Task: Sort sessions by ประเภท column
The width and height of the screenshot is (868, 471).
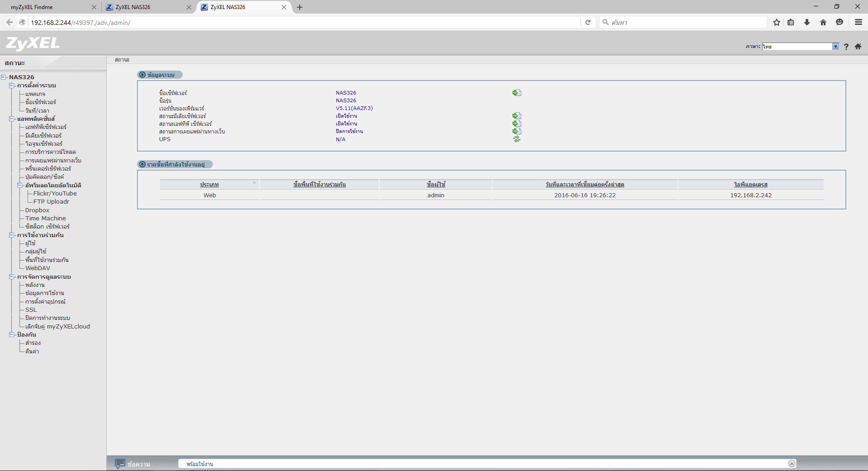Action: click(x=209, y=185)
